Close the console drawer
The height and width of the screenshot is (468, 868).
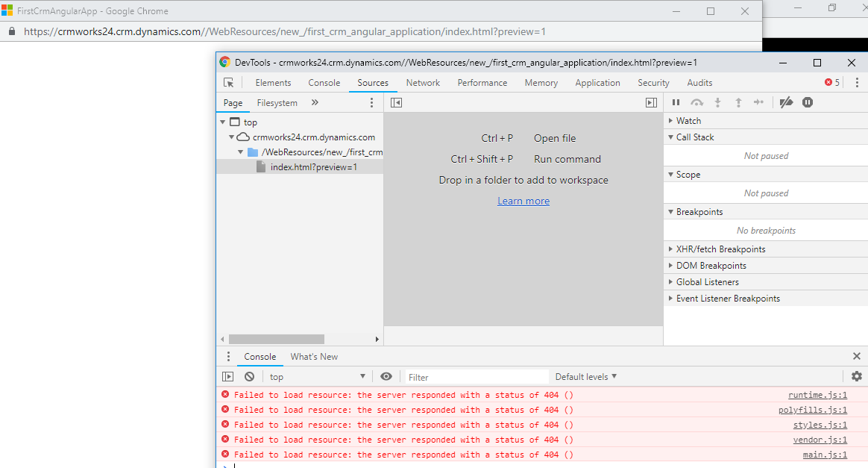point(857,357)
